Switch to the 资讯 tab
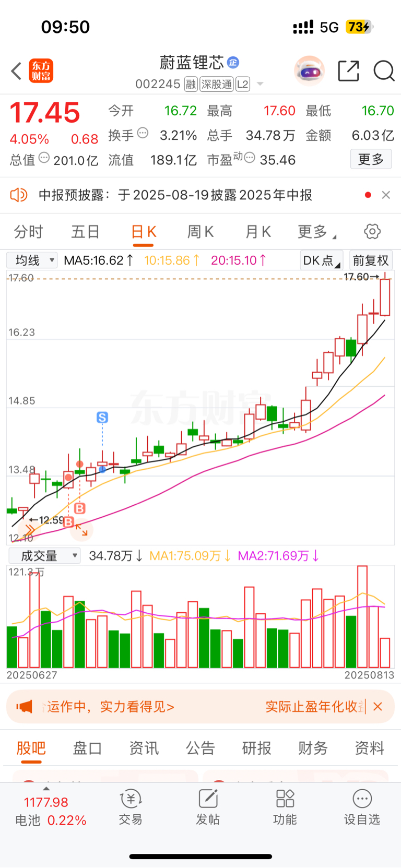Screen dimensions: 401x868 coord(144,748)
